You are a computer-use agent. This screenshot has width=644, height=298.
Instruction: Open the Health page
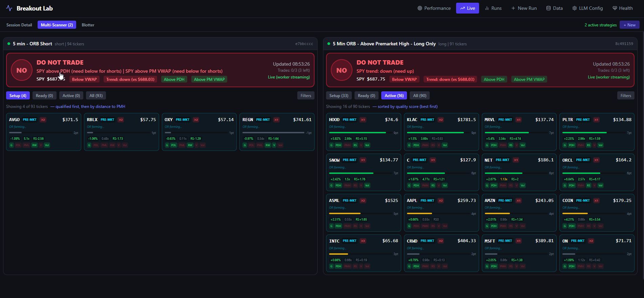pyautogui.click(x=622, y=8)
